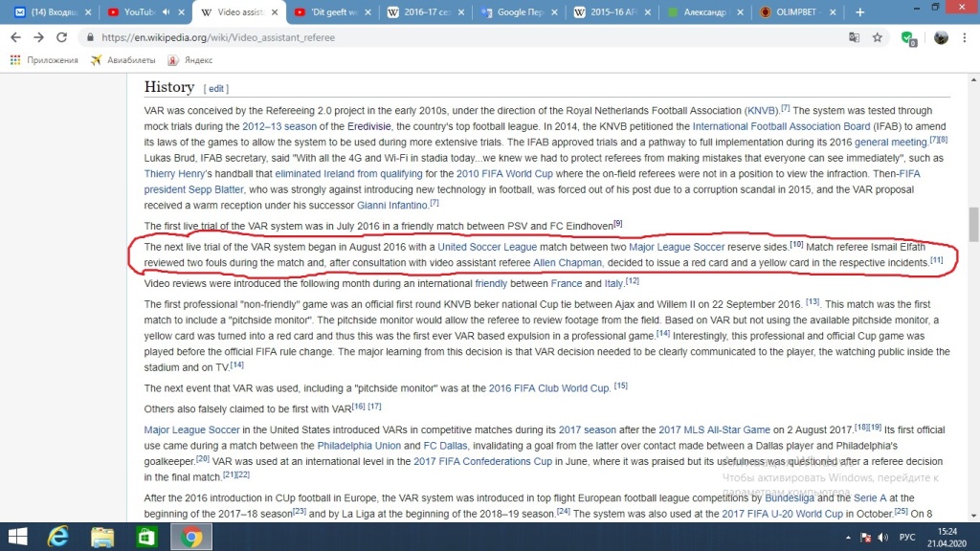Switch to the OLIMPBET tab
Viewport: 980px width, 551px height.
click(x=797, y=11)
